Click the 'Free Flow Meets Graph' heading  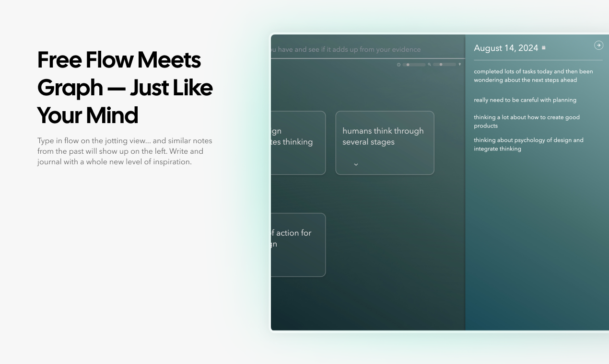point(125,87)
